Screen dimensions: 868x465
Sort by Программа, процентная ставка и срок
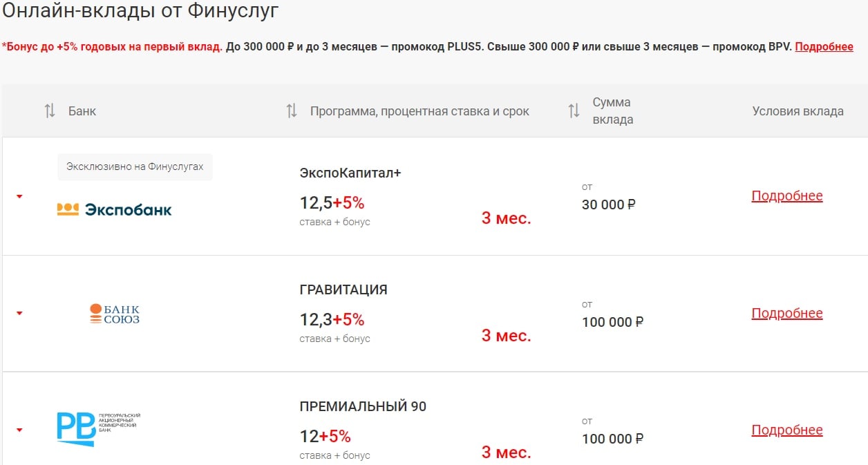click(x=292, y=111)
